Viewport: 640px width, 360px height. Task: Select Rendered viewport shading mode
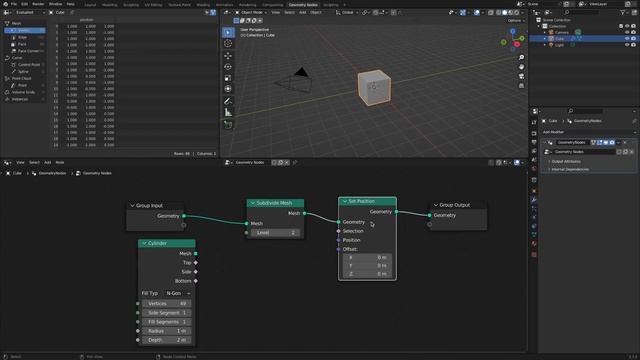tap(516, 13)
